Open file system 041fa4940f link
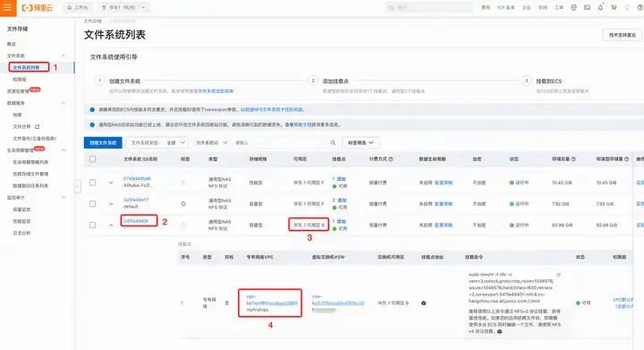Image resolution: width=644 pixels, height=350 pixels. coord(136,221)
